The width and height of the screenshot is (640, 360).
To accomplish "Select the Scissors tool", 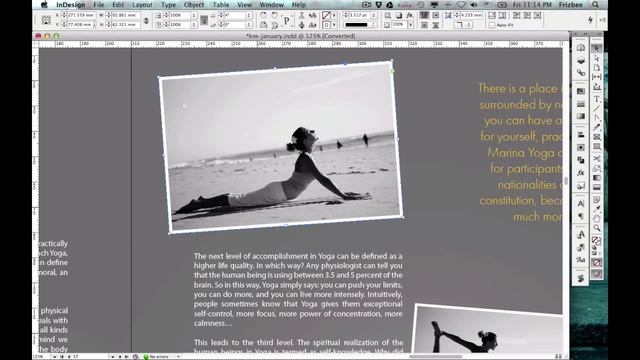I will click(597, 158).
